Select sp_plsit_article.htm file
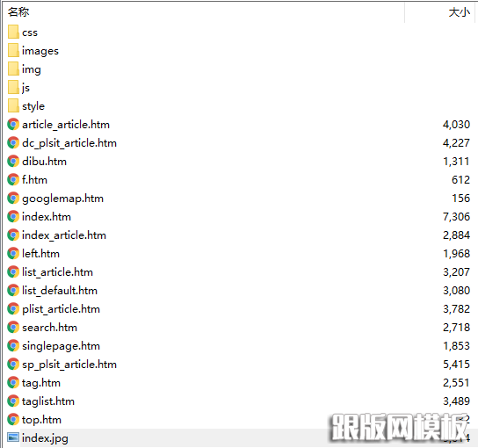Image resolution: width=478 pixels, height=448 pixels. coord(69,365)
